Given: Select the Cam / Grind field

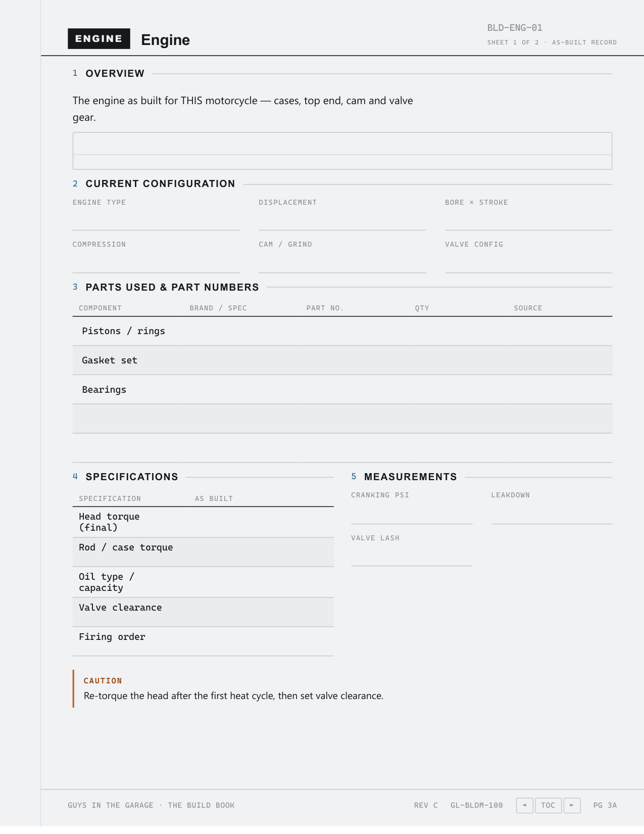Looking at the screenshot, I should tap(342, 263).
